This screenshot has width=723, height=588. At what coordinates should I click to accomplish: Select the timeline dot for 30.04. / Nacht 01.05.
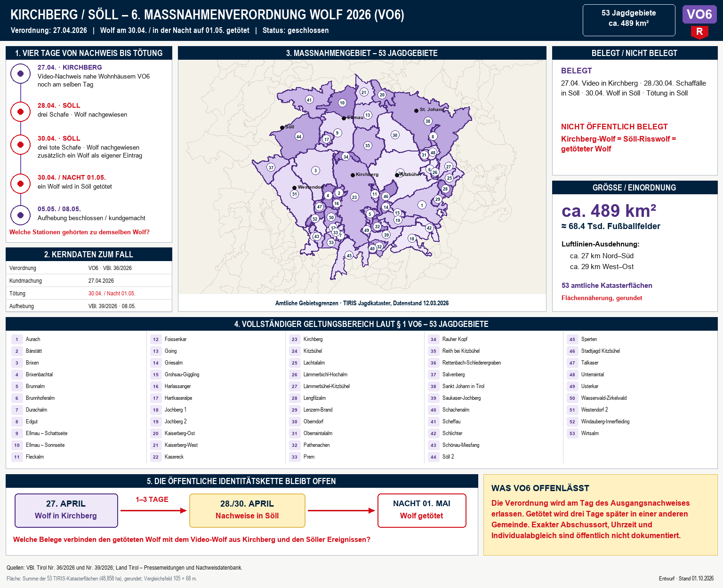pos(20,183)
